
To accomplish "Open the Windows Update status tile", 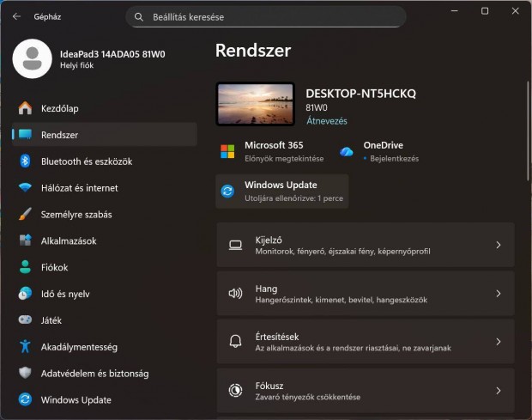I will (x=282, y=191).
